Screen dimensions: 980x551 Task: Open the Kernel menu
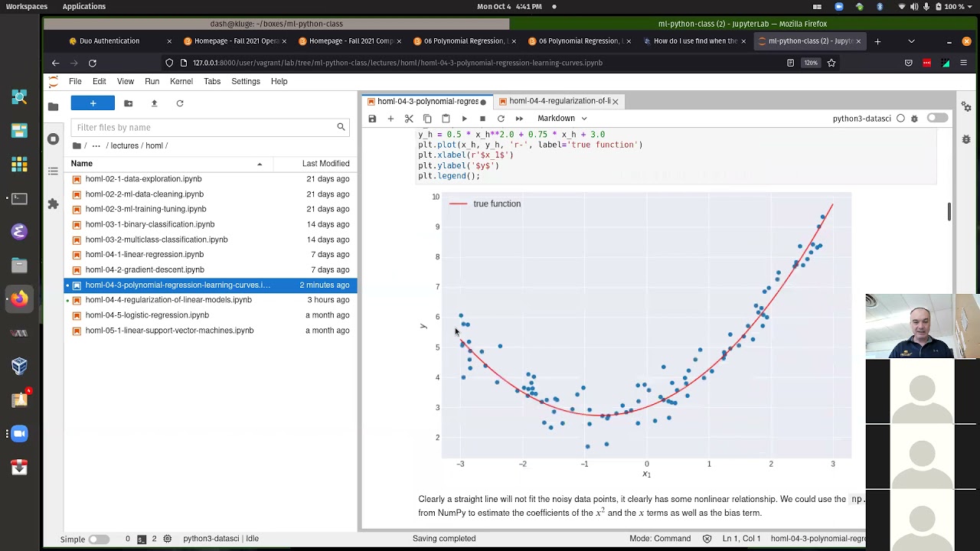pos(181,81)
